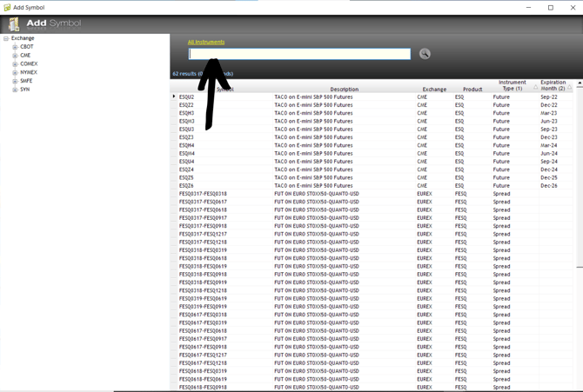
Task: Sort by the Description column header
Action: (x=344, y=89)
